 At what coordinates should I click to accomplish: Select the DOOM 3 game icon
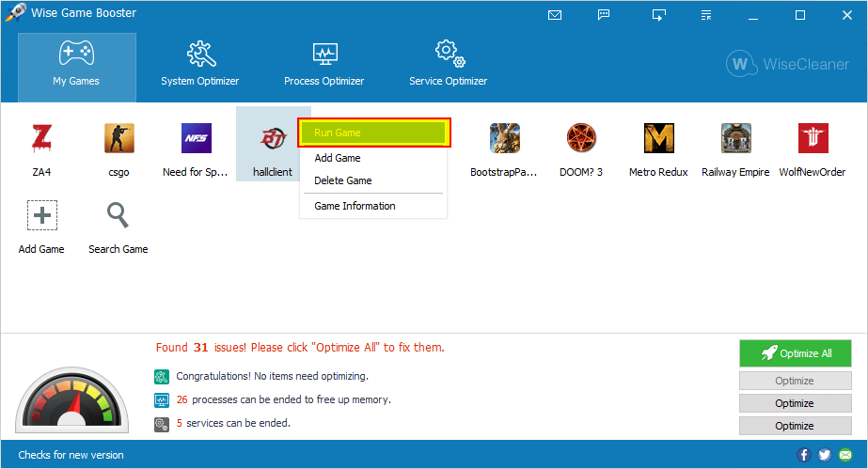pos(581,138)
